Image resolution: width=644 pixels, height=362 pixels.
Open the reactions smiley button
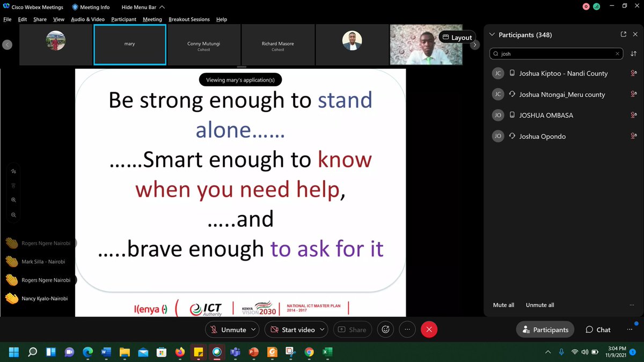pyautogui.click(x=385, y=329)
